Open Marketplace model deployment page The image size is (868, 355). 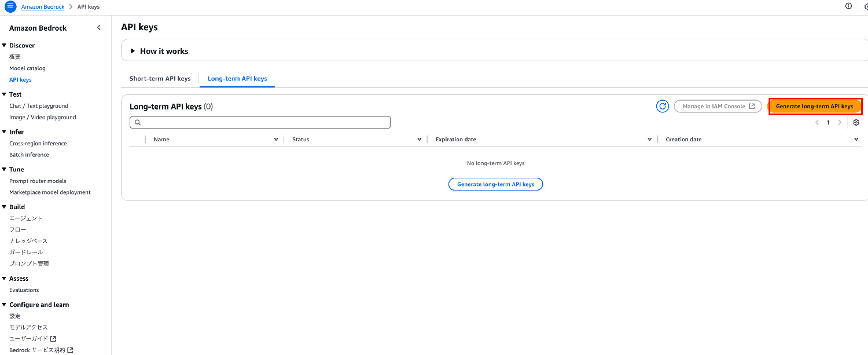(50, 192)
